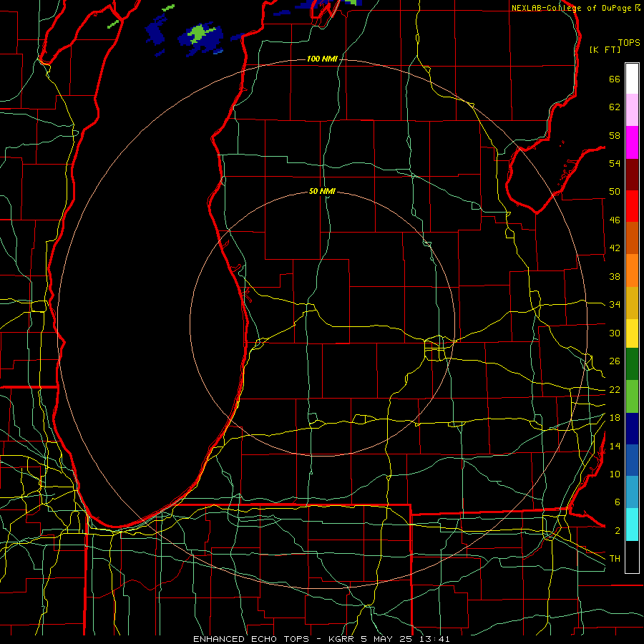Viewport: 644px width, 644px height.
Task: Click the magenta 58 kft legend swatch
Action: click(632, 142)
